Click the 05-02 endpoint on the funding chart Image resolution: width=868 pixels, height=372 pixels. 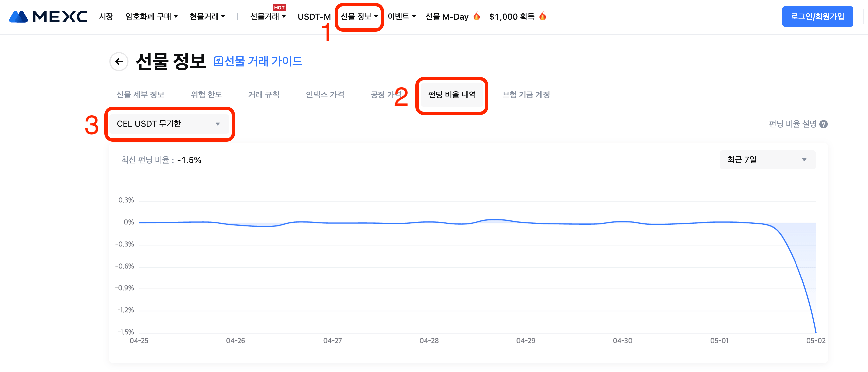[815, 332]
